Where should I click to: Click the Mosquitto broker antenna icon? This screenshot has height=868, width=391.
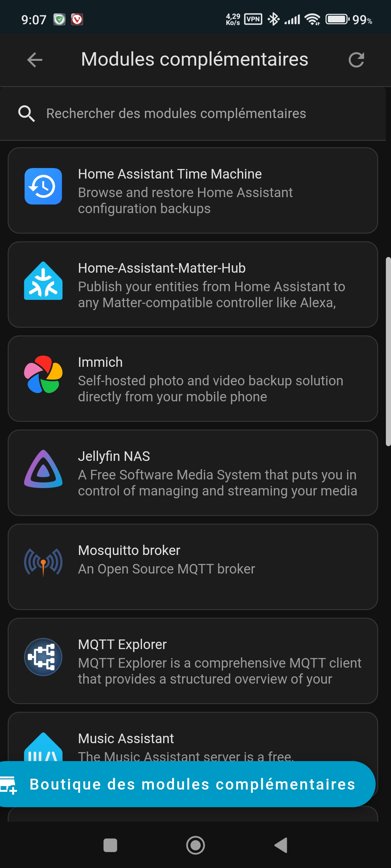pyautogui.click(x=43, y=562)
